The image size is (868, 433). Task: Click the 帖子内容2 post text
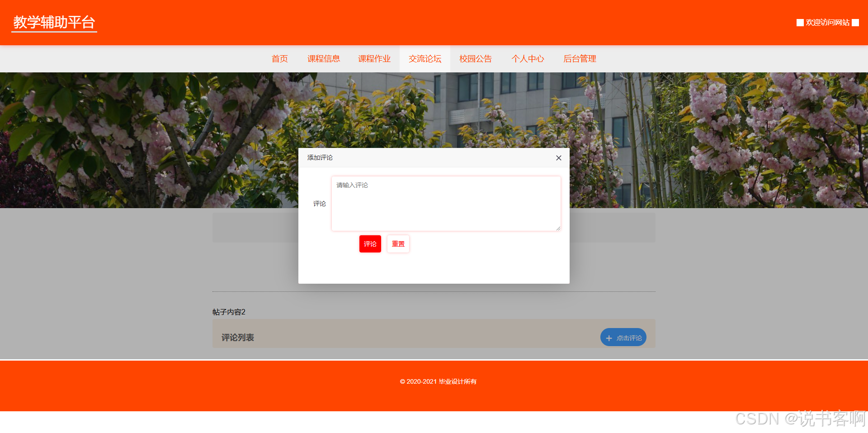click(x=229, y=312)
